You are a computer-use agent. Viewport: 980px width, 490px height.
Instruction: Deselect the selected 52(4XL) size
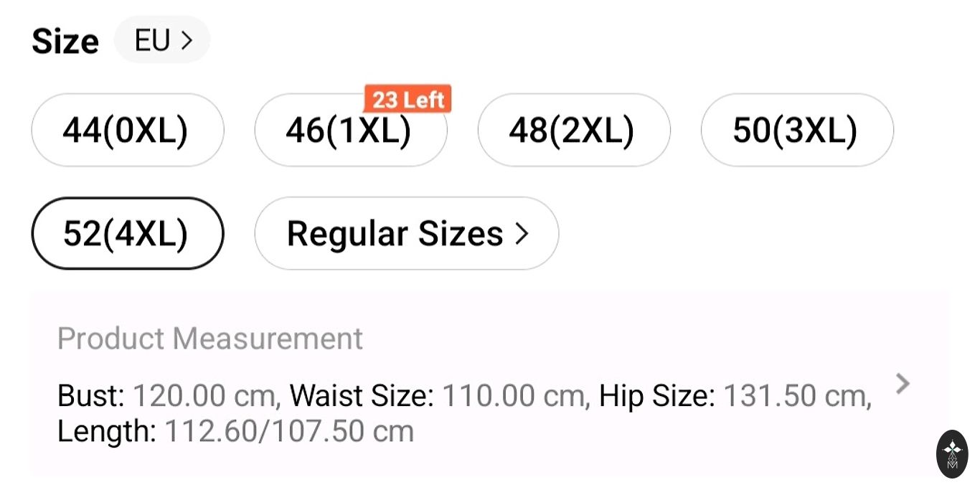click(127, 234)
